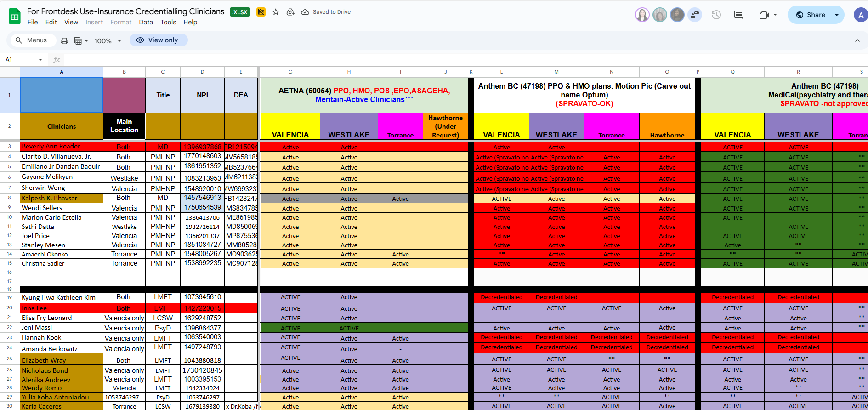Select the cell Yulia Koba Antoniadou
868x410 pixels.
62,397
